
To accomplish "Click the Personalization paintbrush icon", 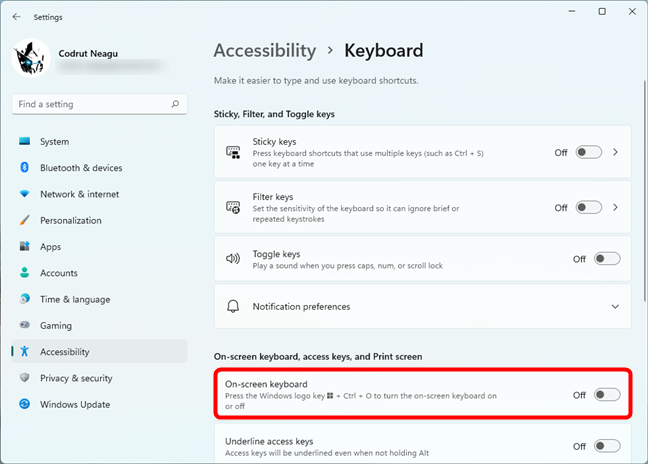I will (x=25, y=220).
